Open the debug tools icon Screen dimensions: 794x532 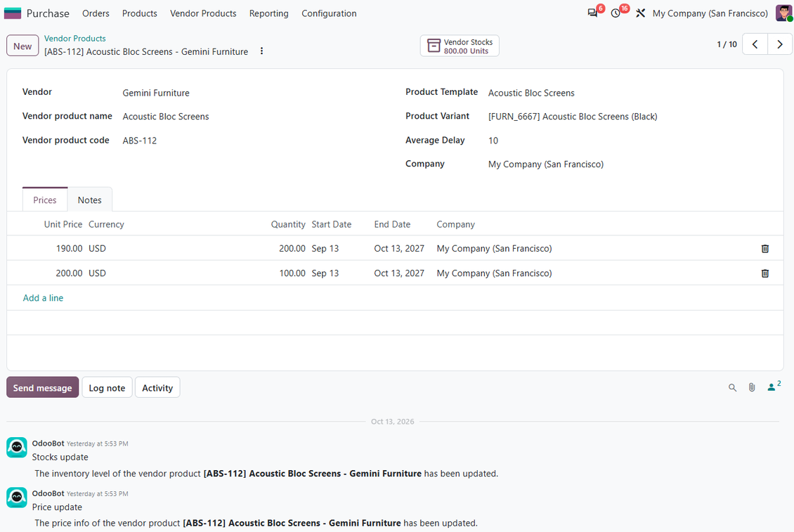click(x=641, y=13)
